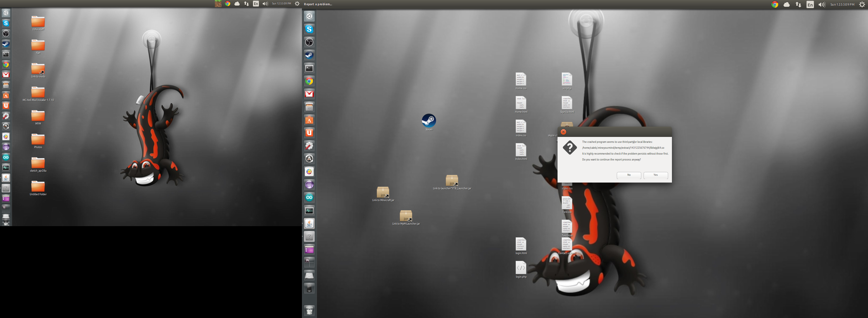The width and height of the screenshot is (868, 318).
Task: Open the sound volume menu in right panel
Action: click(x=822, y=4)
